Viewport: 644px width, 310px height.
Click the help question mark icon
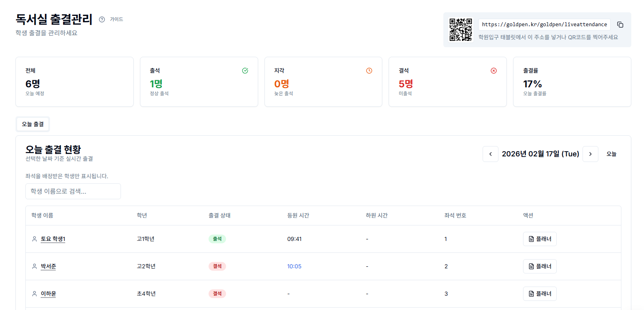(102, 19)
